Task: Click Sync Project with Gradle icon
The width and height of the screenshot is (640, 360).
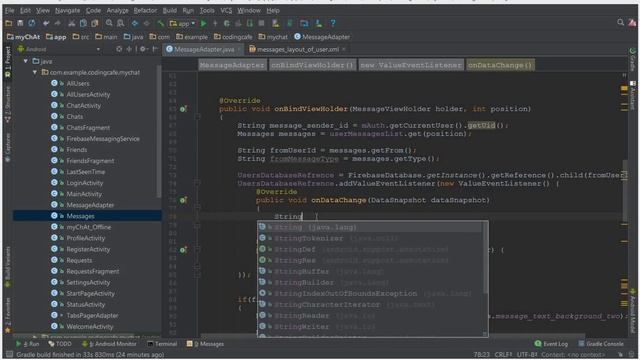Action: click(x=290, y=24)
